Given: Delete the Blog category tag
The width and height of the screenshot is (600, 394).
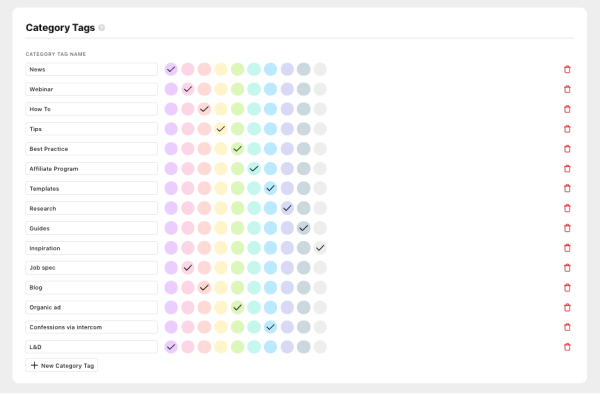Looking at the screenshot, I should click(567, 288).
